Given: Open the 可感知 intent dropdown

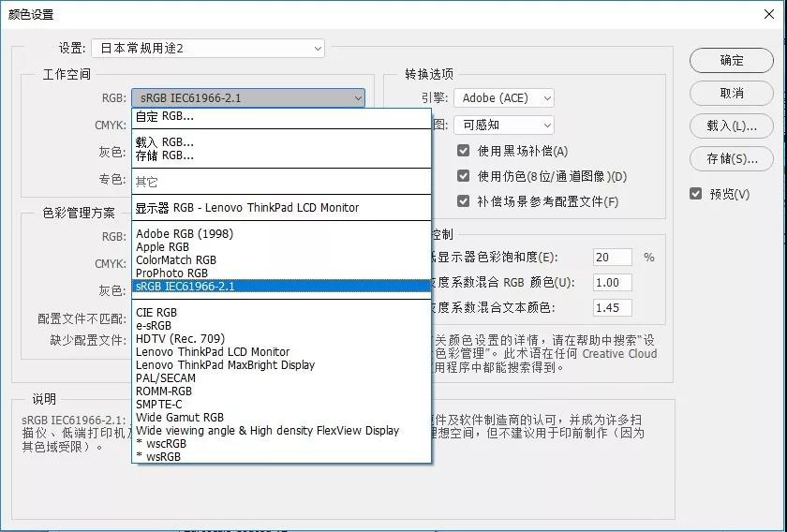Looking at the screenshot, I should tap(504, 125).
